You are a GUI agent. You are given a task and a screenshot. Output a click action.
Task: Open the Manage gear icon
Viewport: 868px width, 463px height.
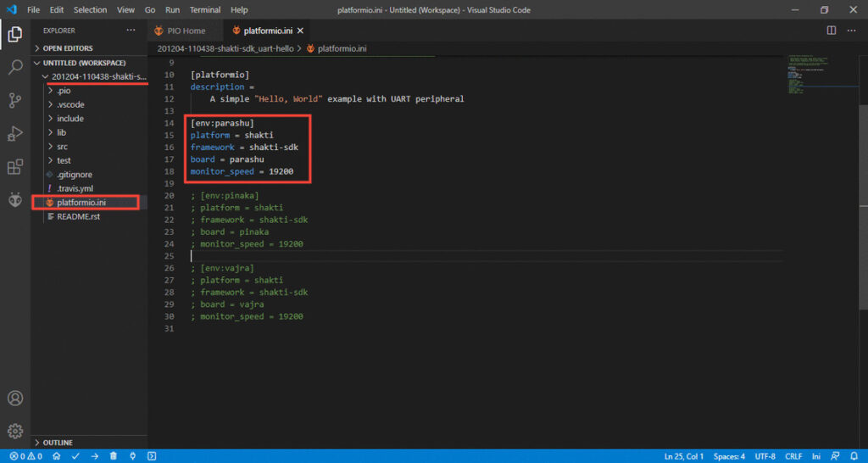point(15,430)
